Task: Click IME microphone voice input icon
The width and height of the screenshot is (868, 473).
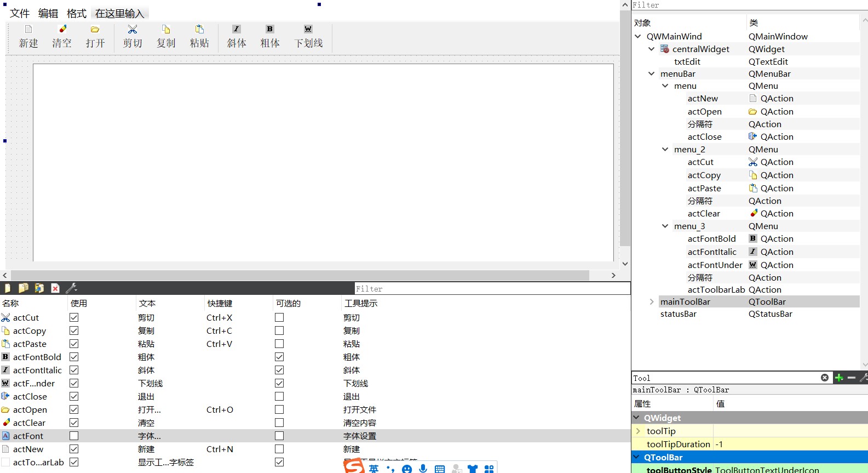Action: pos(423,469)
